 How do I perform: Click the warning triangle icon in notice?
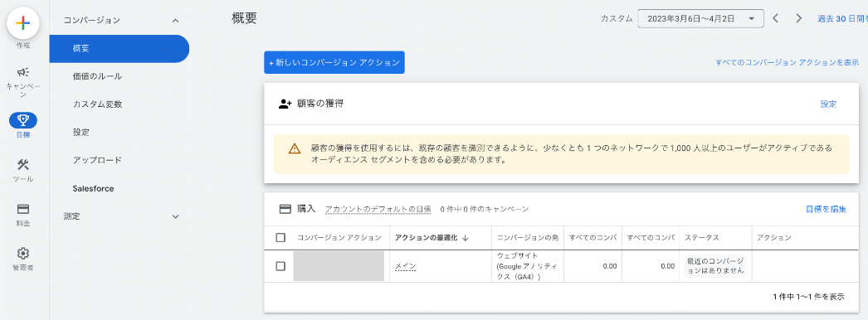295,148
